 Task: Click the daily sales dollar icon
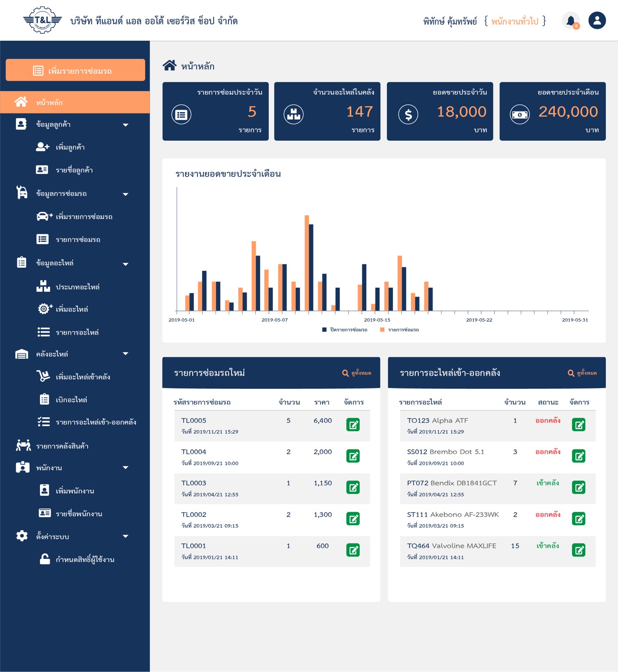click(x=408, y=115)
